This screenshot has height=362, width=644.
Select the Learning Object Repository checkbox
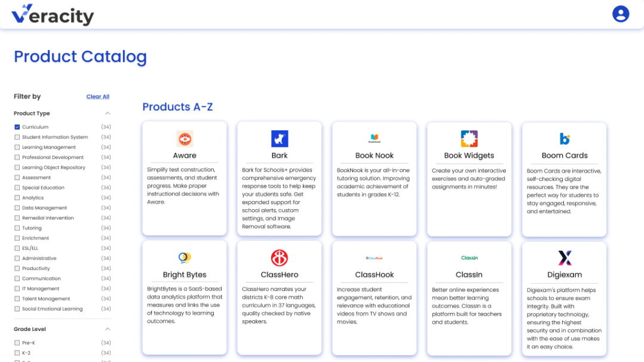coord(17,167)
